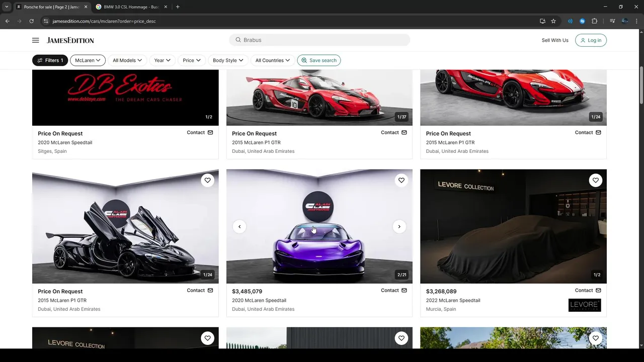Click the JamesEdition logo
644x362 pixels.
(70, 40)
